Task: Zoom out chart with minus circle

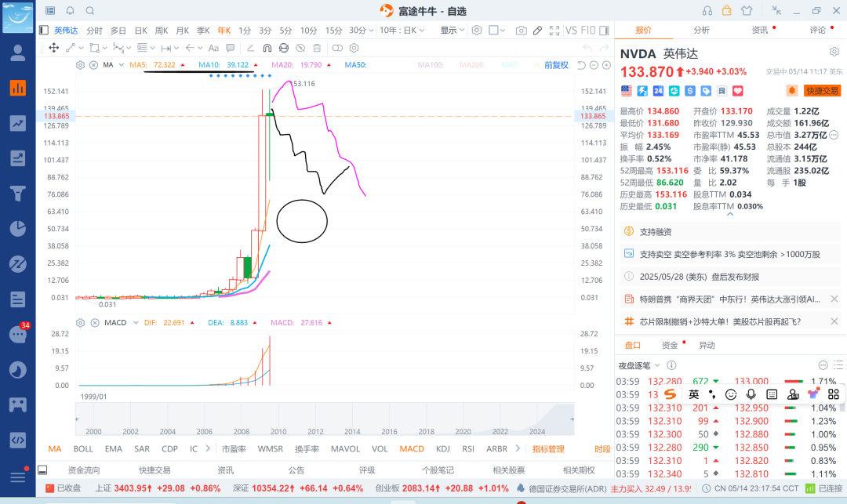Action: coord(594,65)
